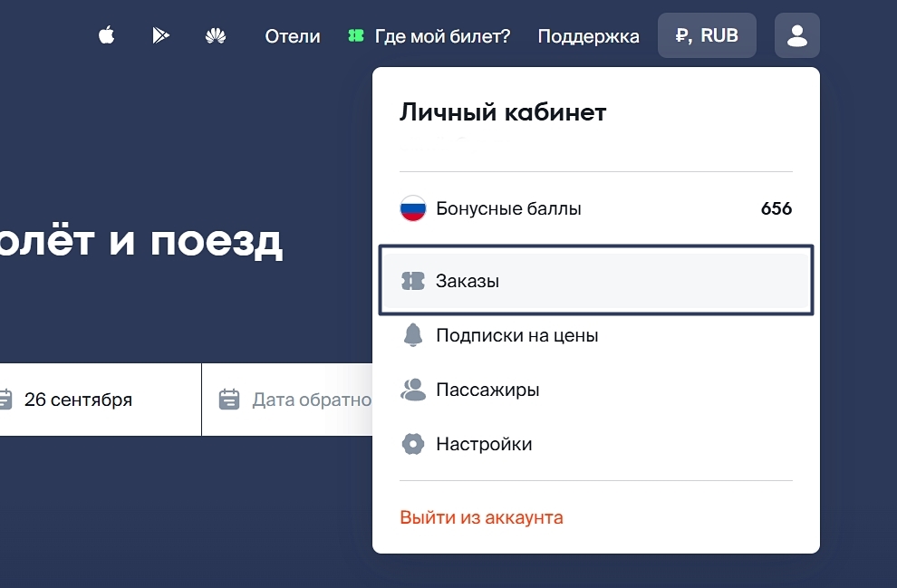Click the ticket icon beside Заказы
The width and height of the screenshot is (897, 588).
tap(413, 281)
